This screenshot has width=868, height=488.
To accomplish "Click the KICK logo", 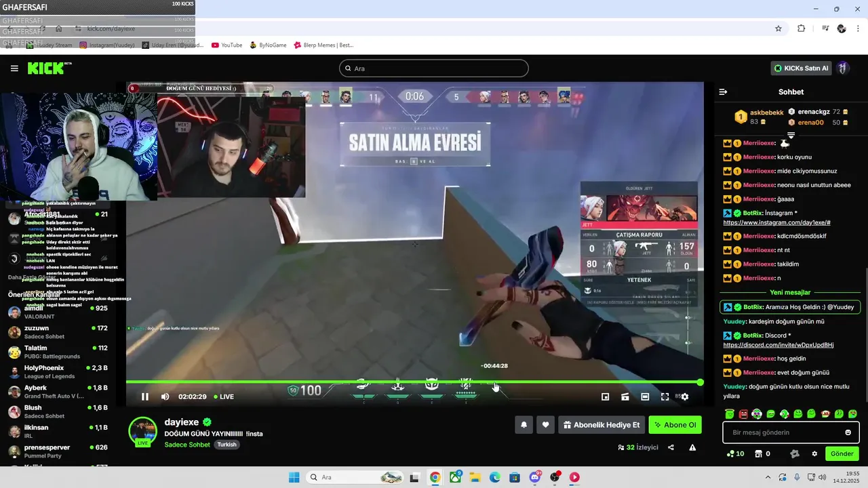I will (49, 68).
